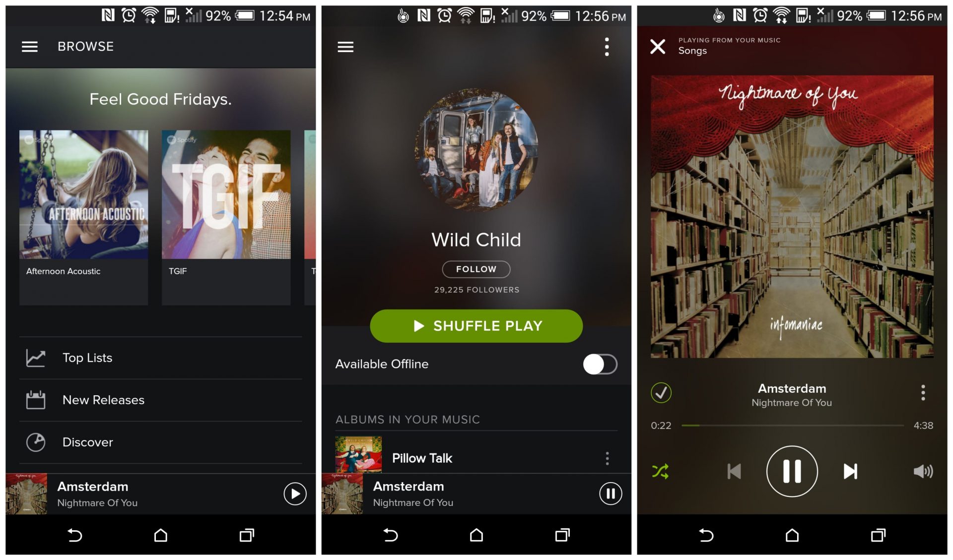Tap the Shuffle Play icon
The width and height of the screenshot is (953, 560).
coord(475,327)
